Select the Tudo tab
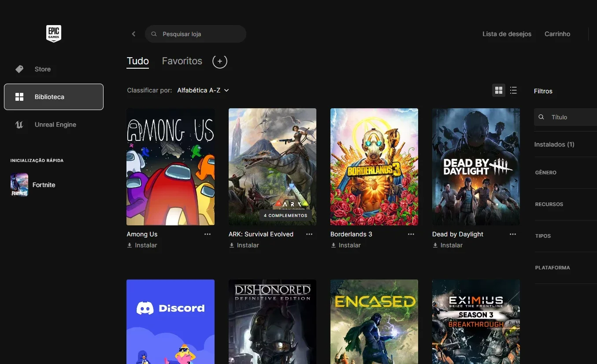 click(x=138, y=61)
